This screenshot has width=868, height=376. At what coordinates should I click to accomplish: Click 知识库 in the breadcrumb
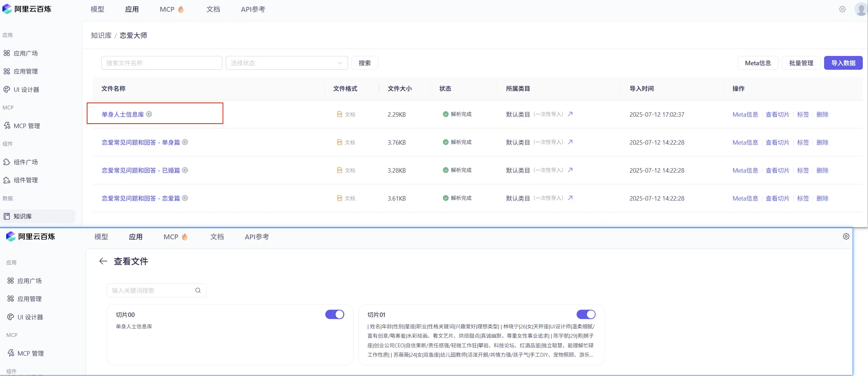101,35
